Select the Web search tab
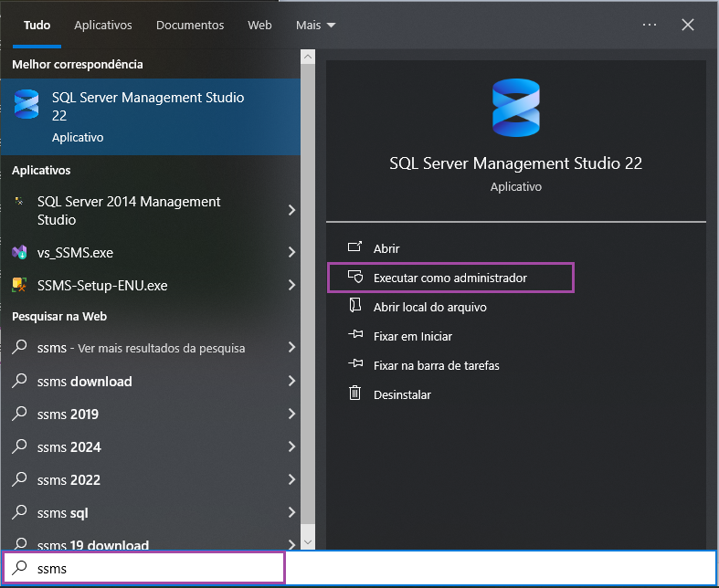The width and height of the screenshot is (719, 588). click(x=259, y=25)
